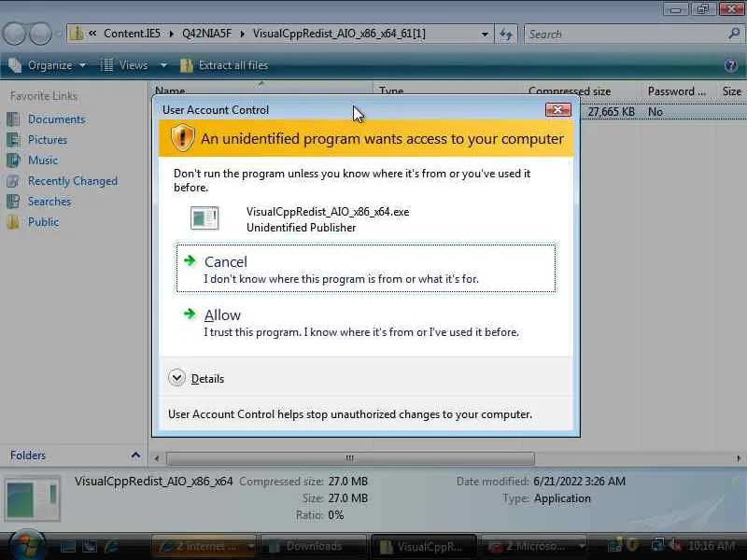Expand the arrow after Content.IE5 breadcrumb

[171, 35]
